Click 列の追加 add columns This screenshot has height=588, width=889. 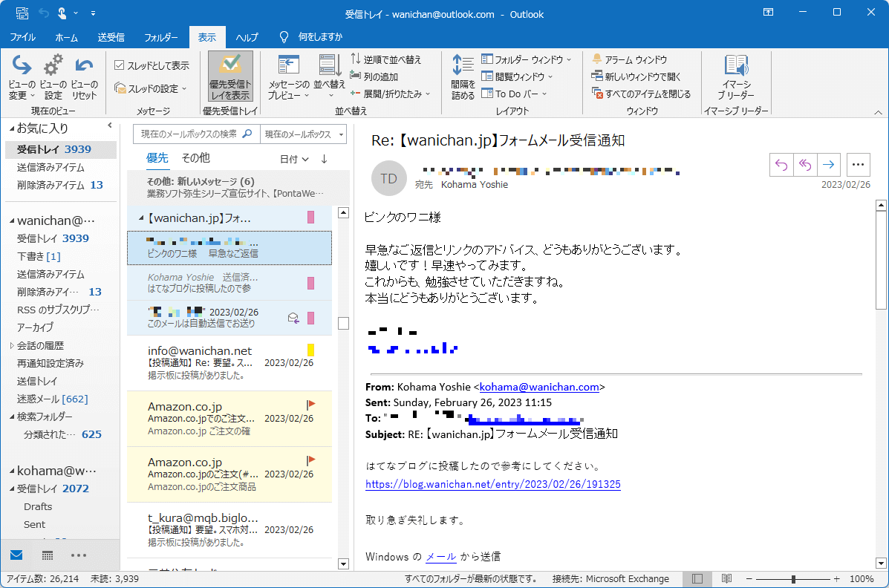tap(374, 76)
